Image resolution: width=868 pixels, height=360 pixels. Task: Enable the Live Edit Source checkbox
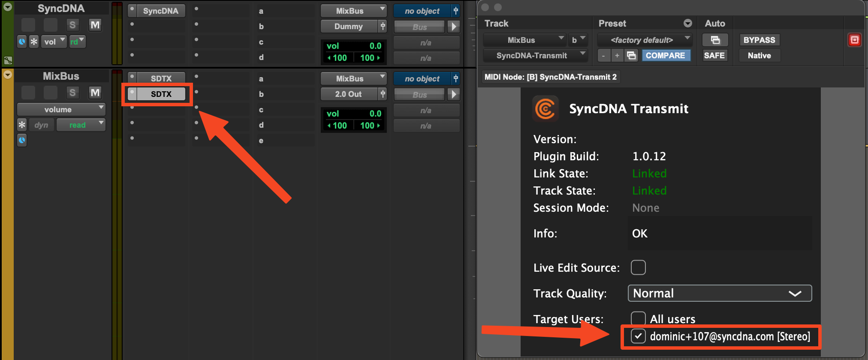click(x=638, y=267)
